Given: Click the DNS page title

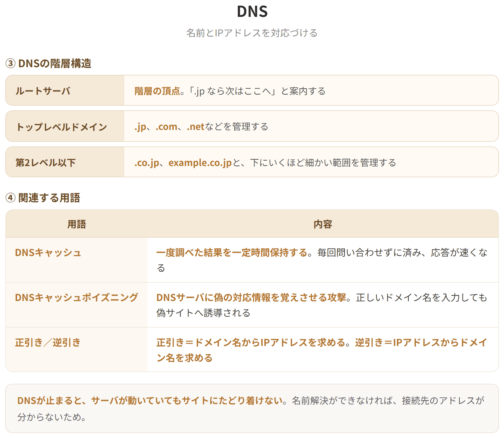Looking at the screenshot, I should coord(252,12).
